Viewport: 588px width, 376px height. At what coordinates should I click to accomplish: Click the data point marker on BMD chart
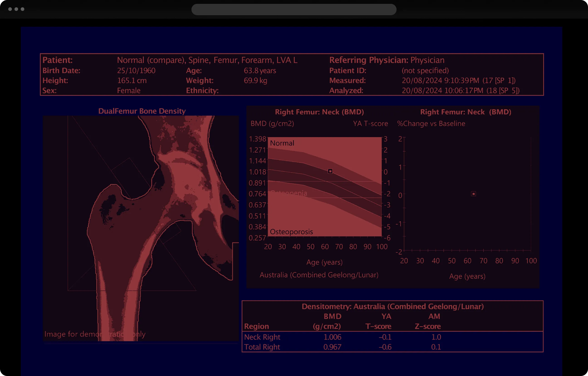pos(330,171)
